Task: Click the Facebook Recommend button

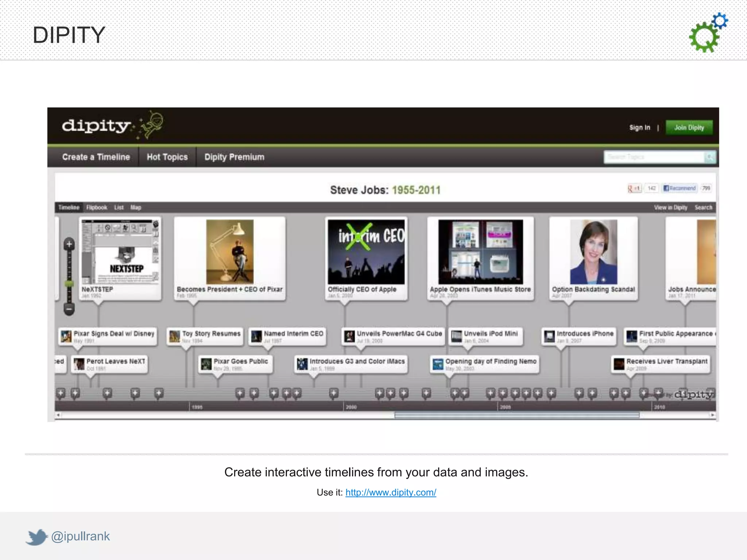Action: point(680,188)
